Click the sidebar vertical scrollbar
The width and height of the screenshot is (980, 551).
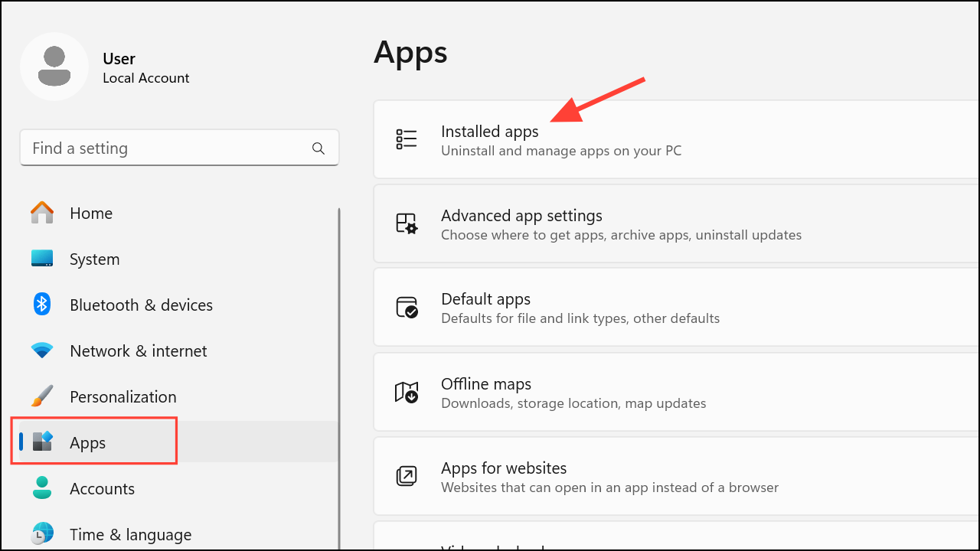[x=338, y=344]
